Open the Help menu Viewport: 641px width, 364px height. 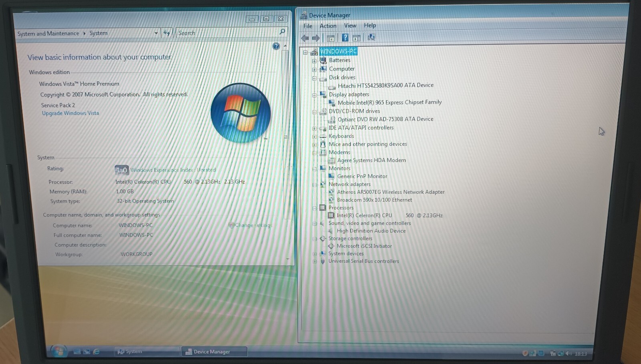point(370,25)
